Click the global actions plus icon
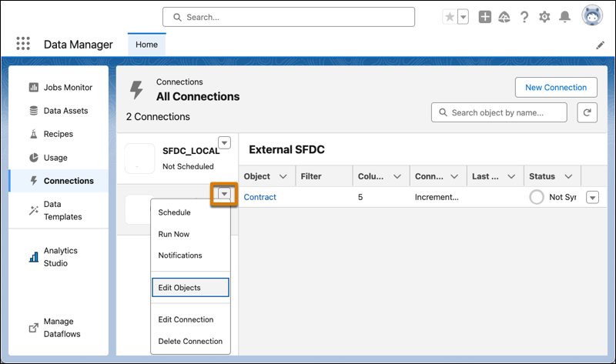Screen dimensions: 616x364 pos(485,17)
